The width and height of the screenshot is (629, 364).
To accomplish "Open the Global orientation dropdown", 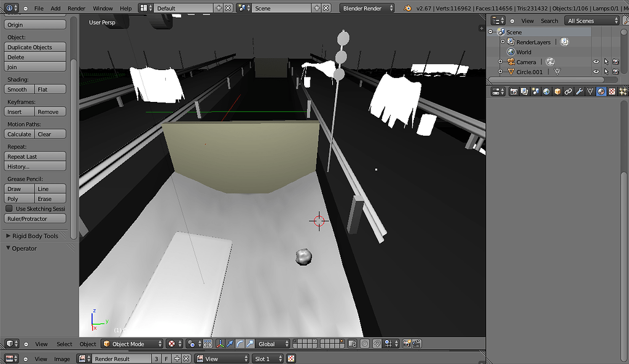I will 272,344.
